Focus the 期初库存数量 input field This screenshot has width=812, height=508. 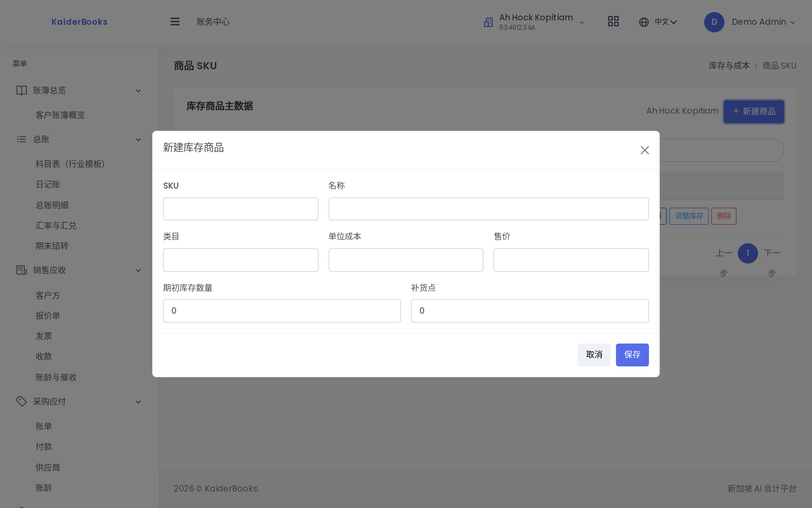coord(282,311)
